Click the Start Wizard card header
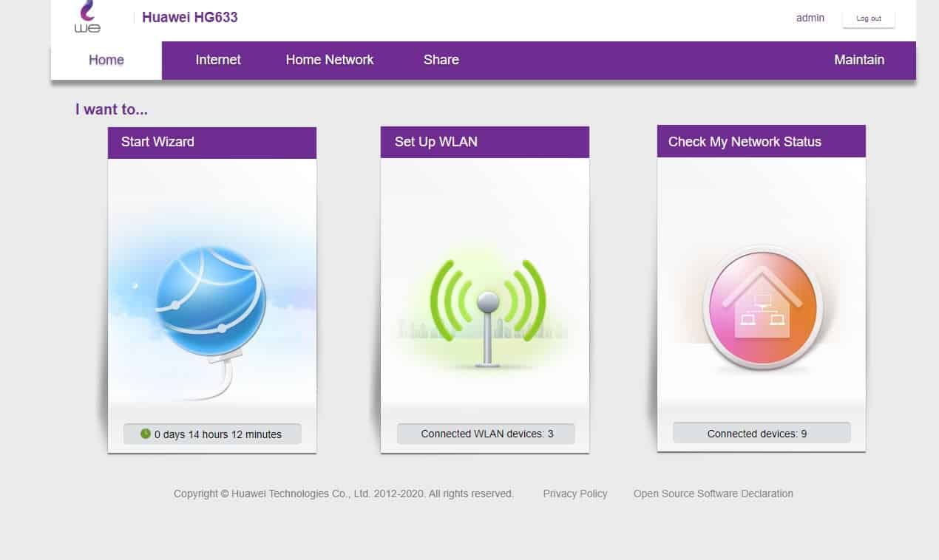The width and height of the screenshot is (939, 560). [212, 142]
